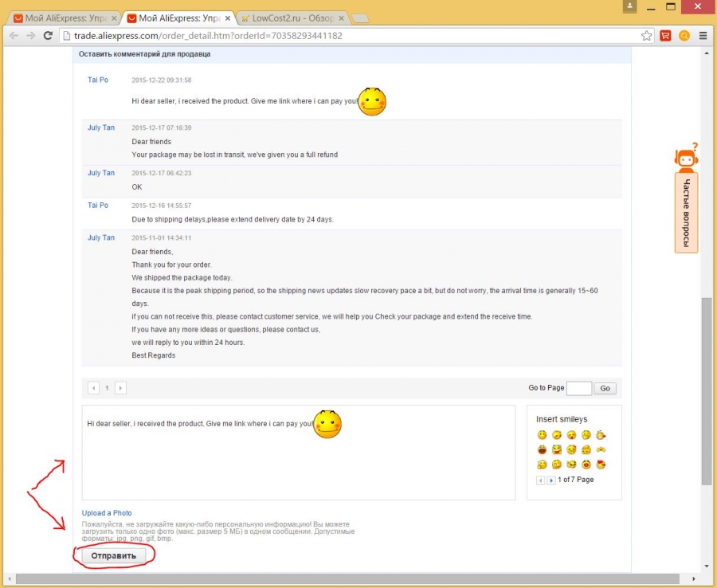Open the Chrome hamburger menu
This screenshot has width=717, height=588.
pos(703,36)
